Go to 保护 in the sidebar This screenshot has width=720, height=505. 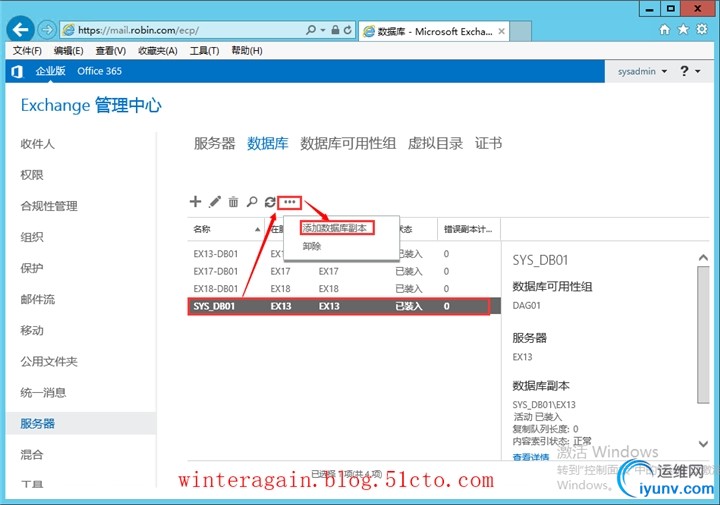pyautogui.click(x=32, y=268)
